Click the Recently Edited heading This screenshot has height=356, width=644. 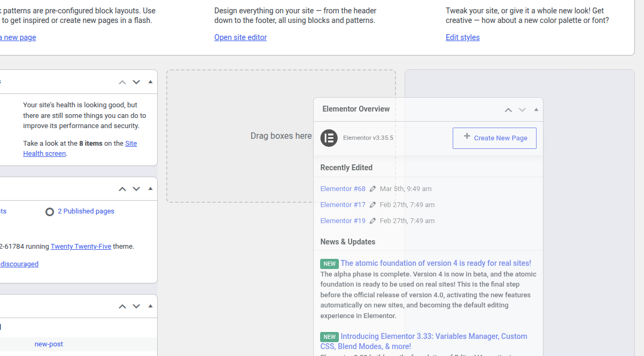(x=346, y=168)
